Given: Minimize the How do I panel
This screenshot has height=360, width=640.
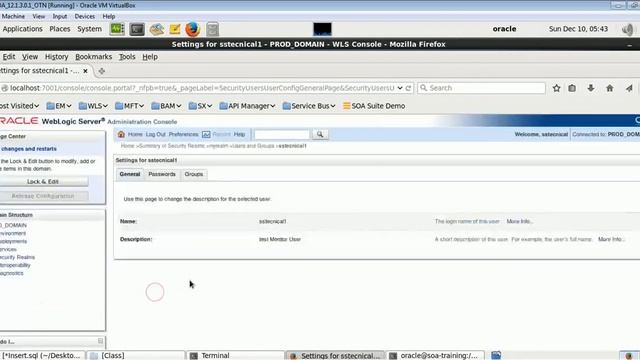Looking at the screenshot, I should [100, 341].
